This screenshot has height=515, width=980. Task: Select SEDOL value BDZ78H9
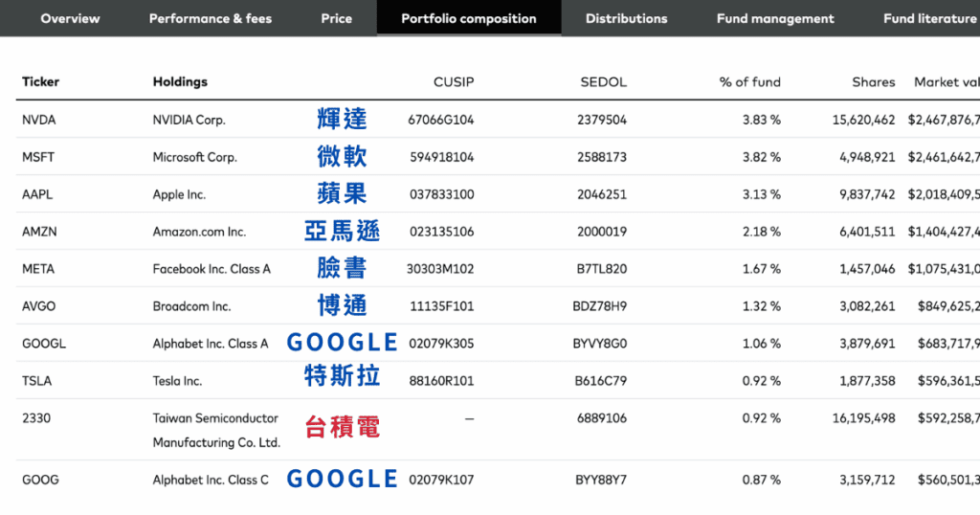[x=600, y=306]
